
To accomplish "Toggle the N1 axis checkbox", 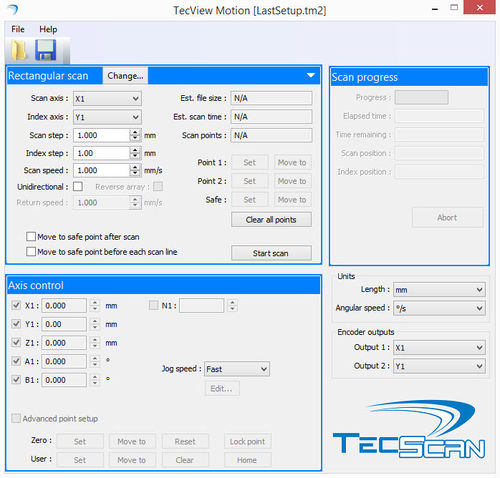I will tap(153, 305).
